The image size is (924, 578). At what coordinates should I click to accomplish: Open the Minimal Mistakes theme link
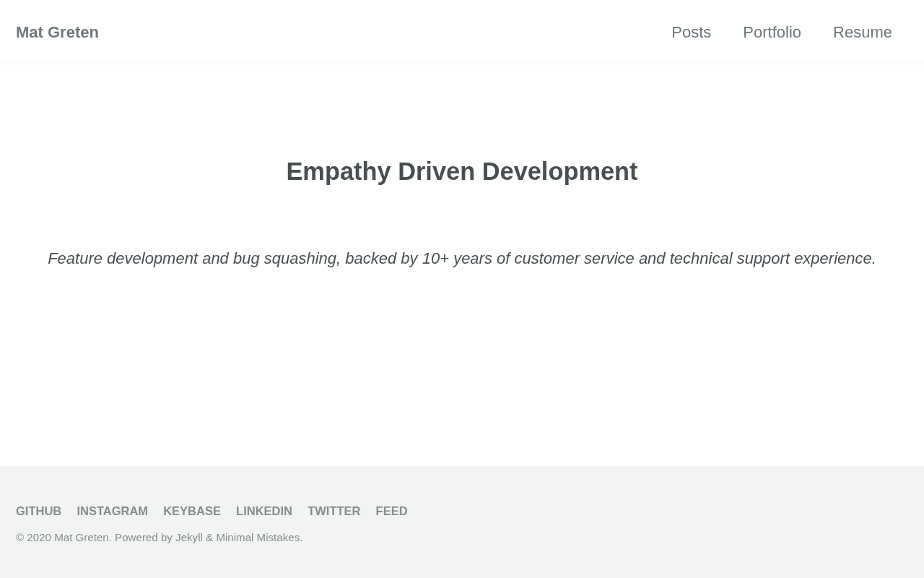[x=258, y=537]
